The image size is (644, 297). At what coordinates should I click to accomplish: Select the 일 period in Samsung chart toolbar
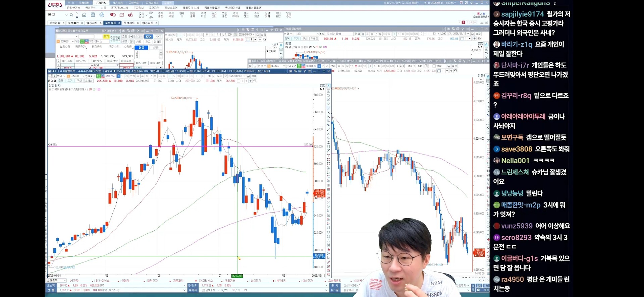point(138,76)
